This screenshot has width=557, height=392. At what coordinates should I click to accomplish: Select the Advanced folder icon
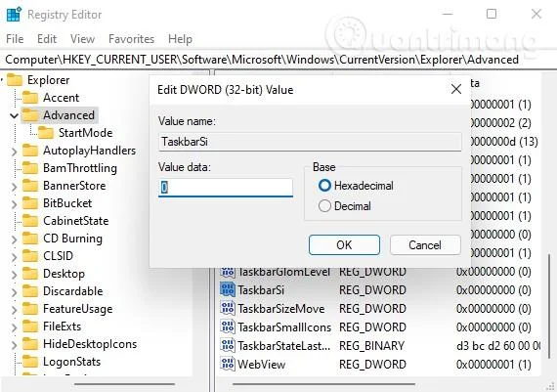coord(30,115)
